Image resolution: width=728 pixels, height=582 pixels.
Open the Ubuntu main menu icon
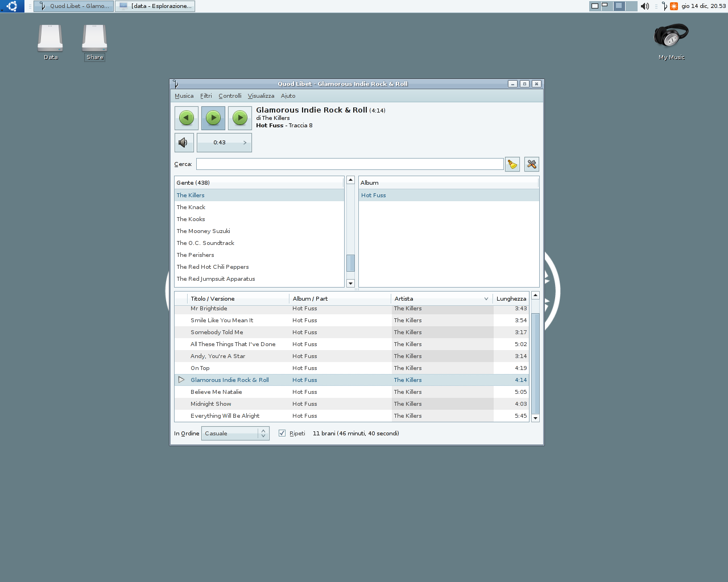(12, 6)
